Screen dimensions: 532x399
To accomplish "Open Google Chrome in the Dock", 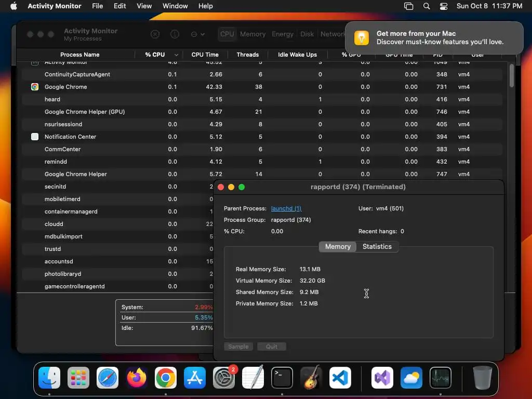I will (166, 378).
